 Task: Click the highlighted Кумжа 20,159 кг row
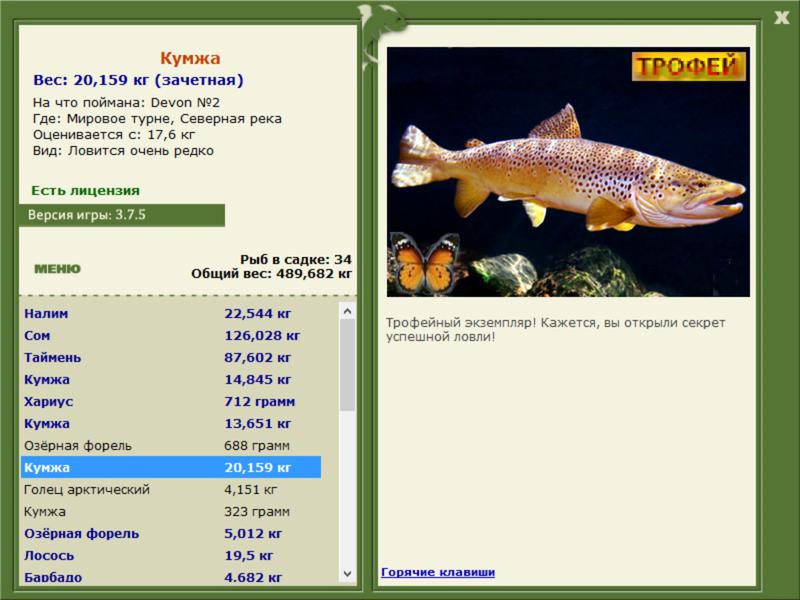tap(171, 467)
